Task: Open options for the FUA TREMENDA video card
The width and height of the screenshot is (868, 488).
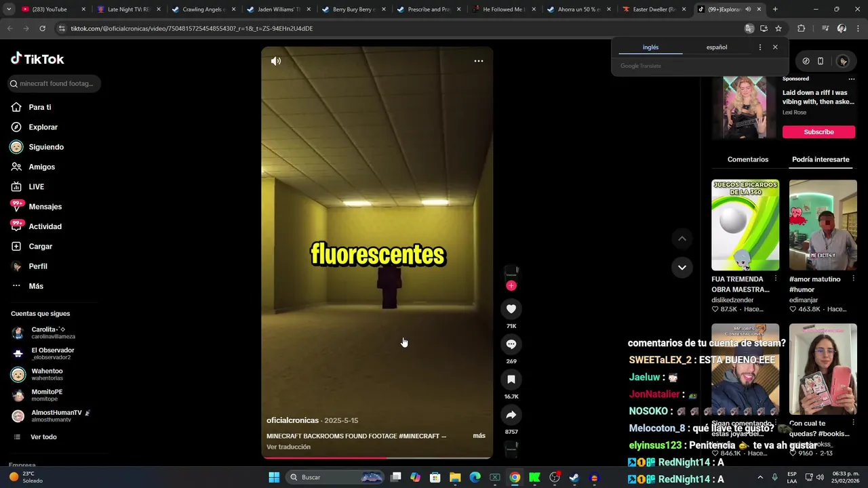Action: coord(775,279)
